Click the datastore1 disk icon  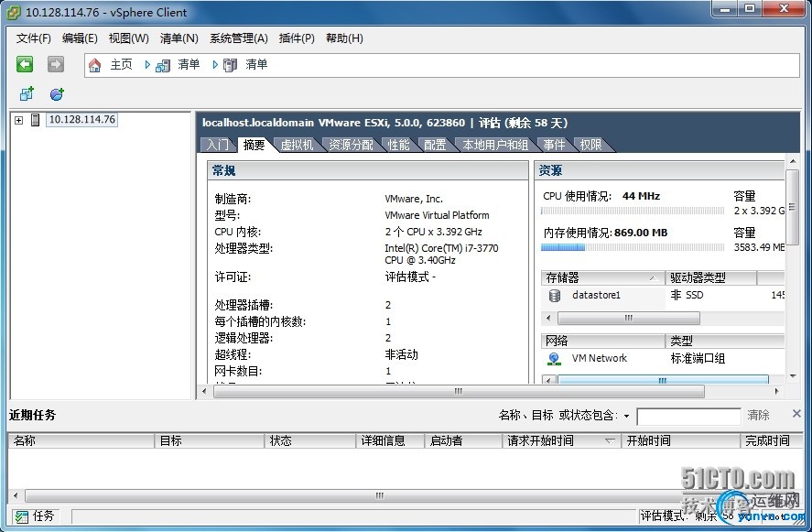pyautogui.click(x=555, y=295)
